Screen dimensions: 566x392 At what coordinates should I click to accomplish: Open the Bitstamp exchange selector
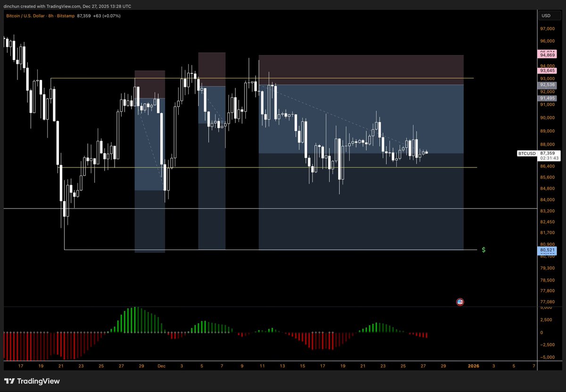[x=64, y=16]
